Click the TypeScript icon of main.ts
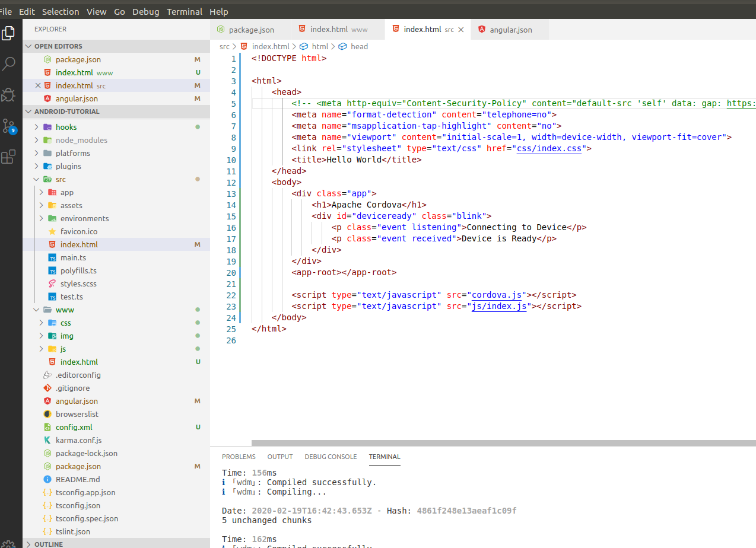Screen dimensions: 756x548 click(x=52, y=257)
